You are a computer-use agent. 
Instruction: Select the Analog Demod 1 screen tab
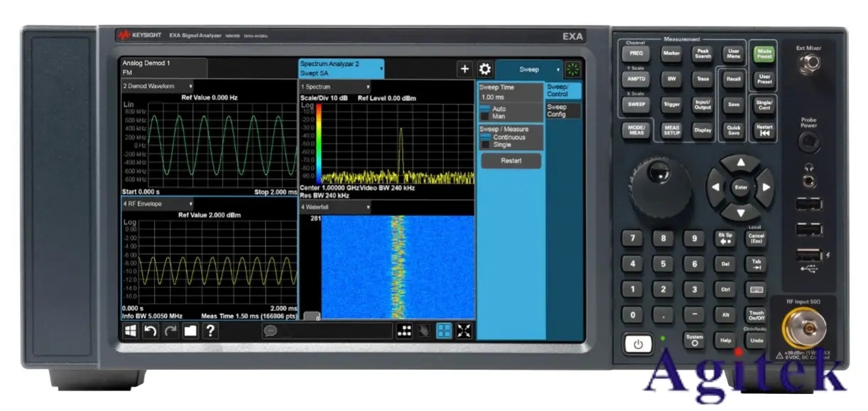(163, 67)
